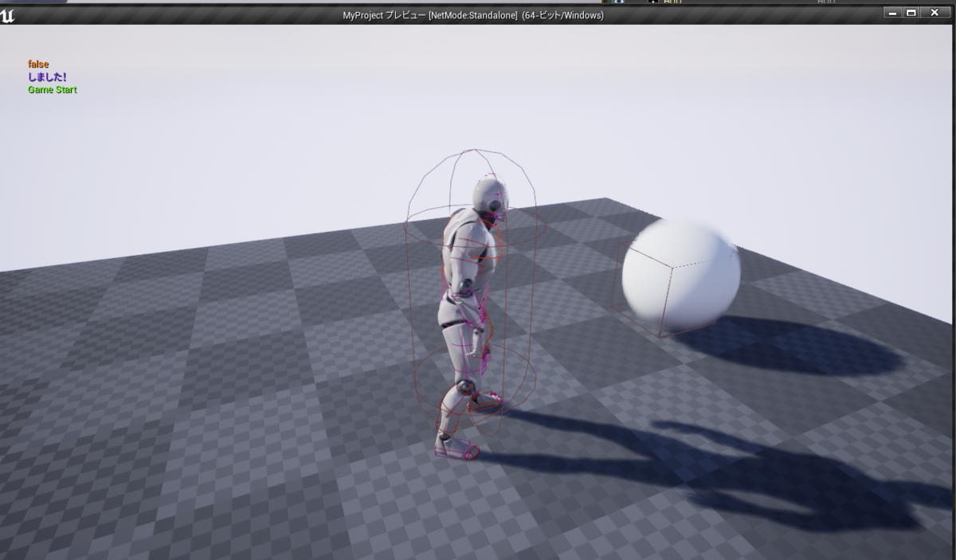Screen dimensions: 956x560
Task: Click the Unreal Engine logo icon
Action: pos(8,16)
